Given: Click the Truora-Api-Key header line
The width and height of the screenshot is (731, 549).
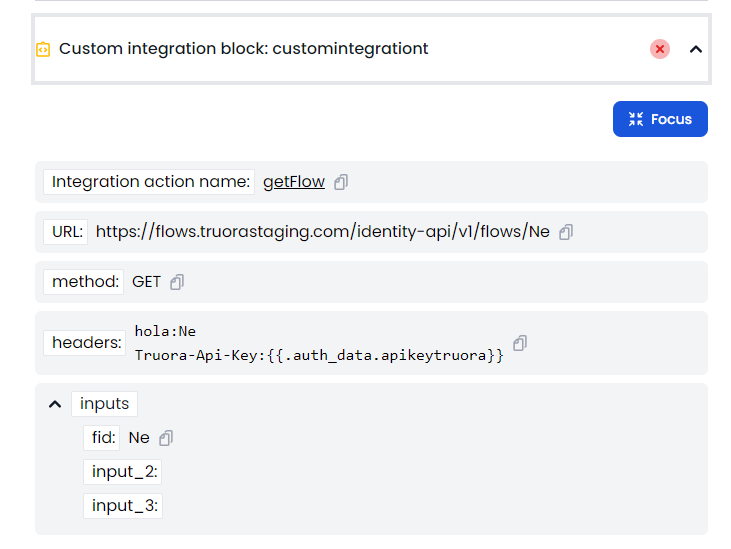Looking at the screenshot, I should [x=319, y=356].
